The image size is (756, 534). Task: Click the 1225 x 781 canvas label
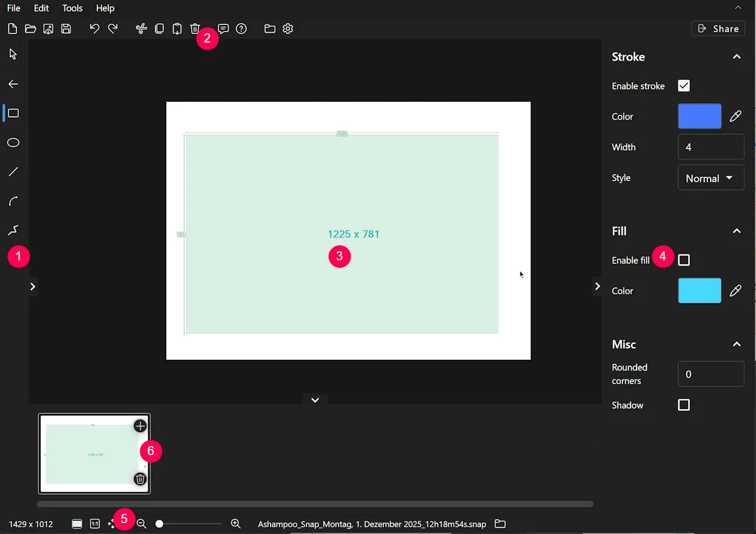354,234
